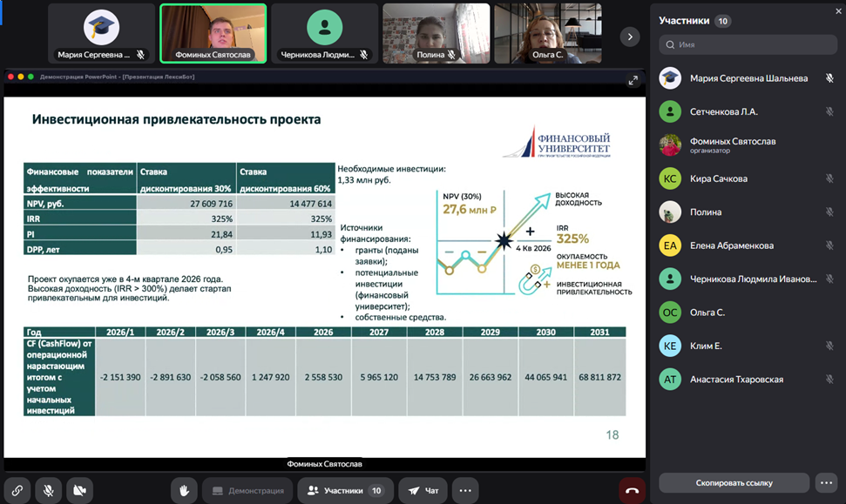End the call with red hang-up button
Screen dimensions: 846x504
point(632,490)
